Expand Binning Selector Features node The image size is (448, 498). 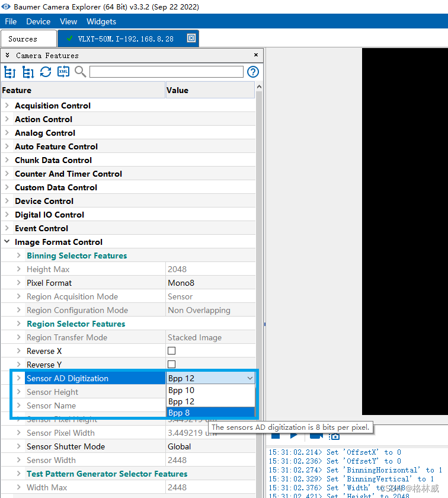(19, 256)
